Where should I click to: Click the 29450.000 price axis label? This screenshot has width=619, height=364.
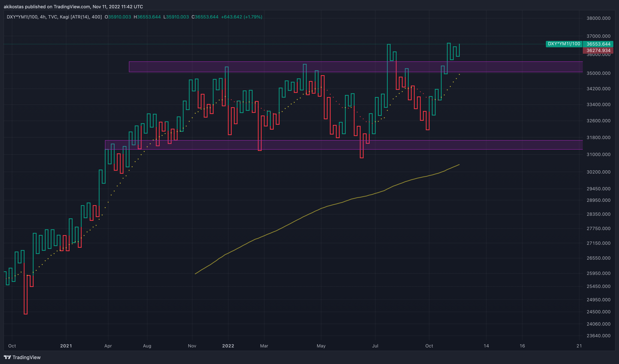(598, 189)
